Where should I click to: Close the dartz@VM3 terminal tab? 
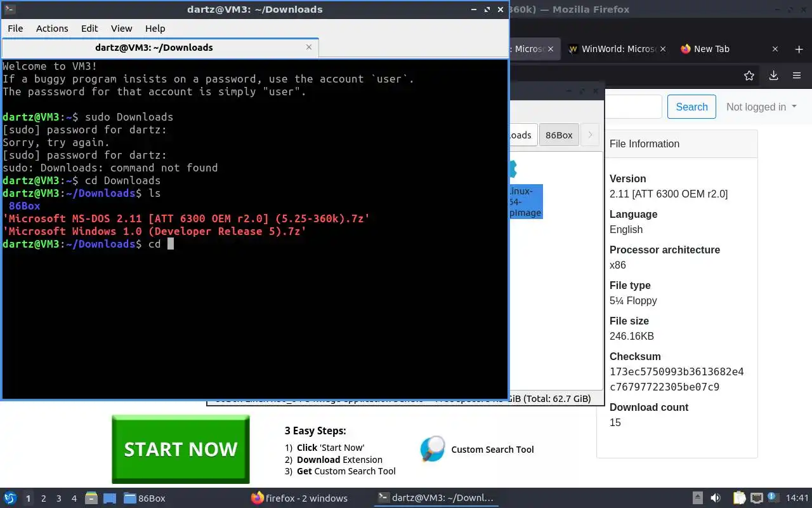[x=309, y=47]
